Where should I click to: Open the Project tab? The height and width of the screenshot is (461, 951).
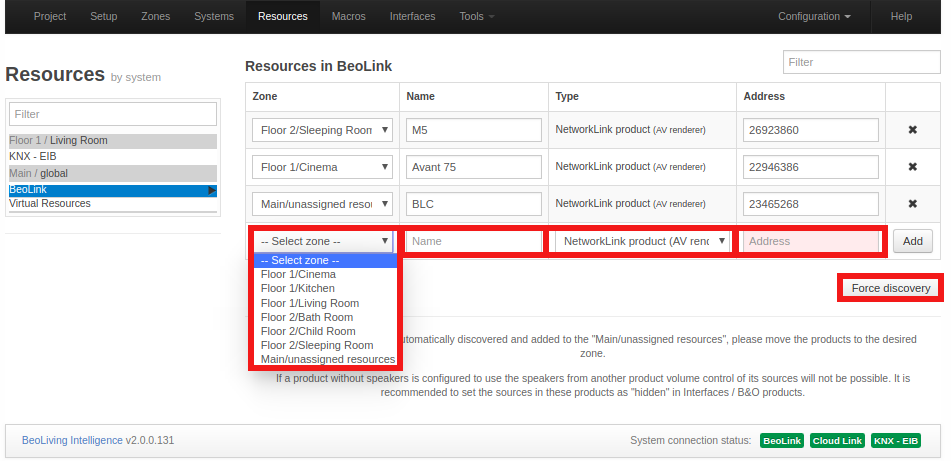(50, 16)
